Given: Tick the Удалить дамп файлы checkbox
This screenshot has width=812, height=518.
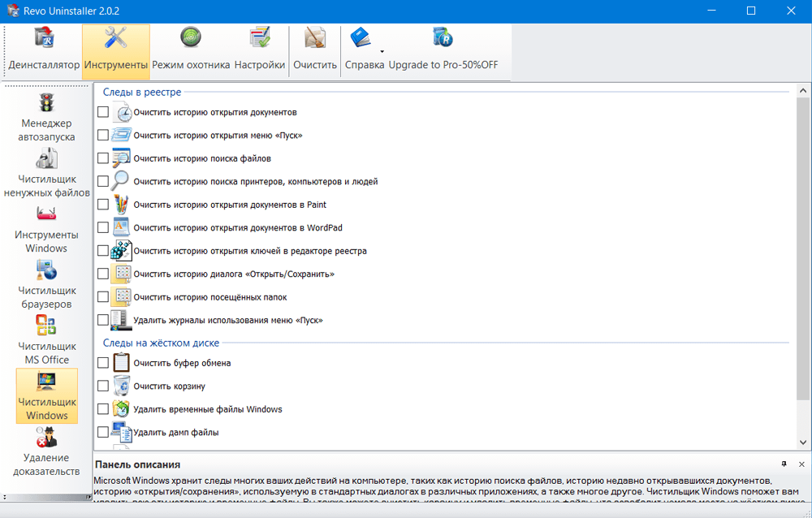Looking at the screenshot, I should tap(103, 432).
